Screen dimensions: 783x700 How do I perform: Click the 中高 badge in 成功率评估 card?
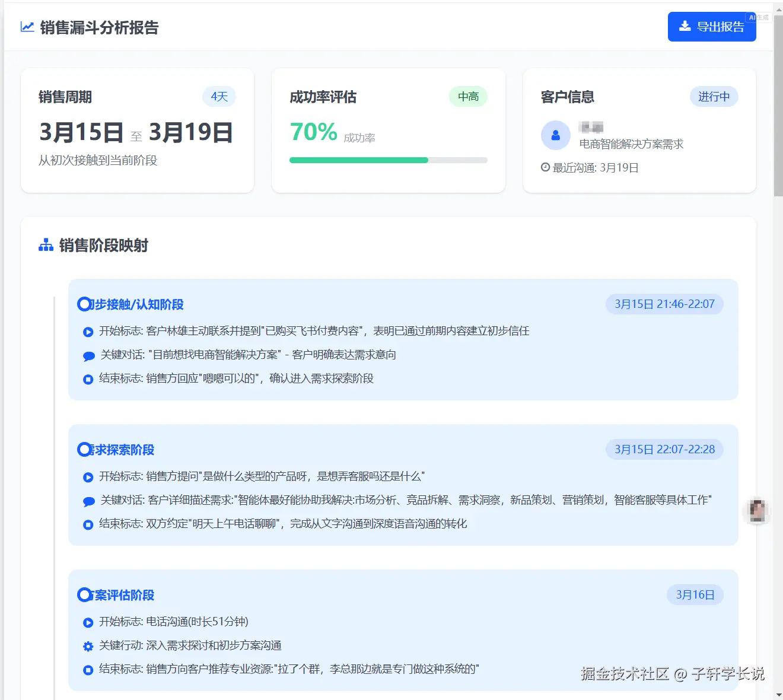pos(469,97)
